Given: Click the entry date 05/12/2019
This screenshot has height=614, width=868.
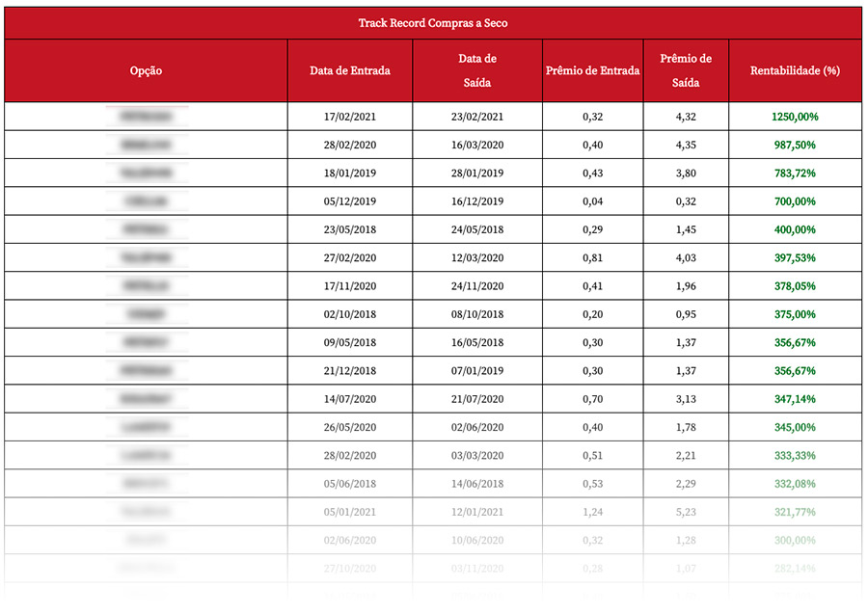Looking at the screenshot, I should click(x=349, y=201).
